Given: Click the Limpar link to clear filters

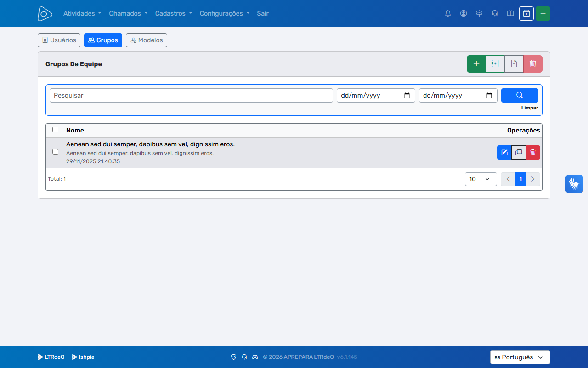Looking at the screenshot, I should pyautogui.click(x=530, y=108).
